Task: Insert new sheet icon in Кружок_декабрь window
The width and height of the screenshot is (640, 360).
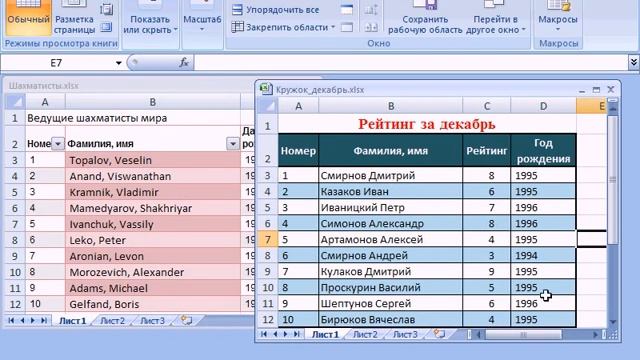Action: pos(439,334)
